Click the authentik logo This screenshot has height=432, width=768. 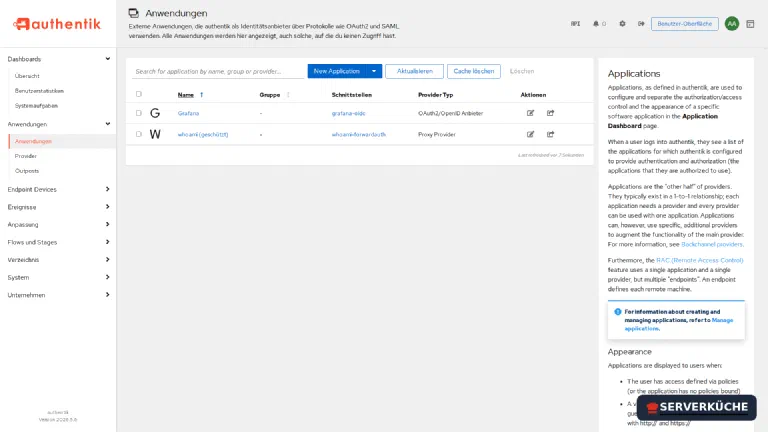tap(57, 24)
